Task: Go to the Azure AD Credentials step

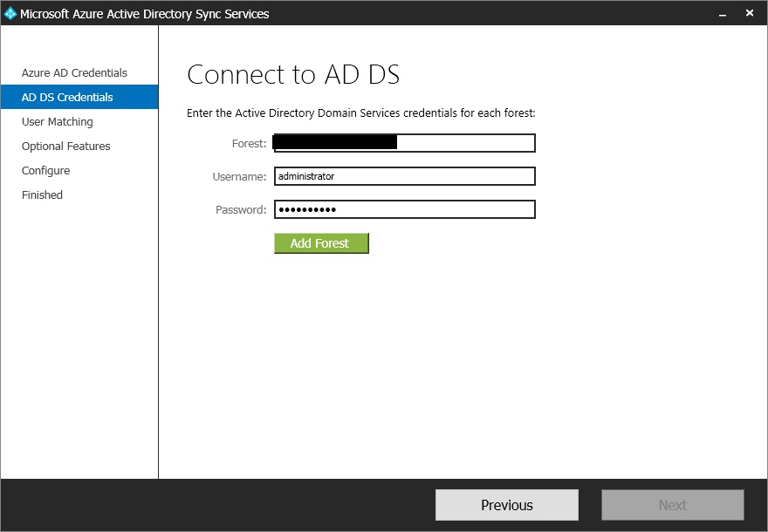Action: [x=74, y=73]
